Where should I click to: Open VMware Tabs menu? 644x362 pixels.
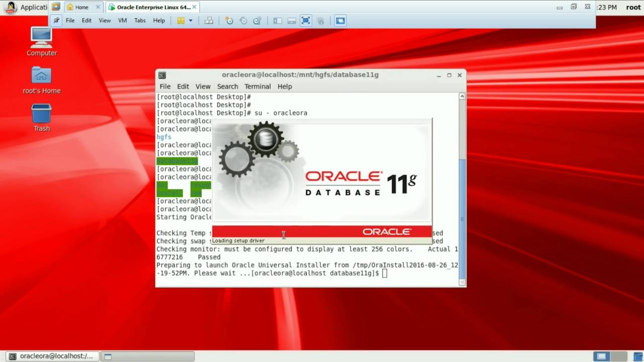click(x=140, y=21)
